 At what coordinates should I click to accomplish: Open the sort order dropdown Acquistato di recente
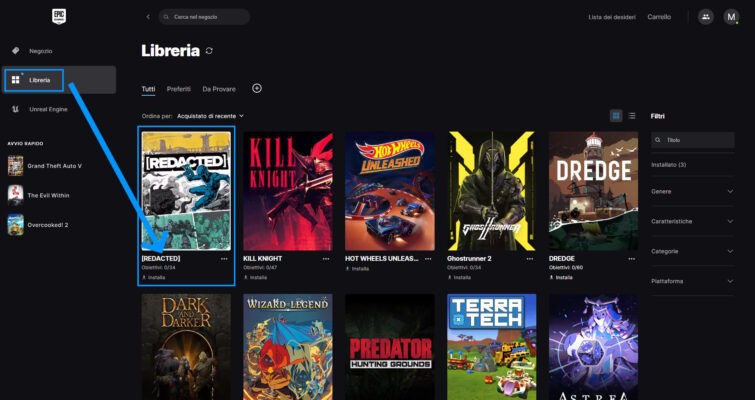[210, 116]
